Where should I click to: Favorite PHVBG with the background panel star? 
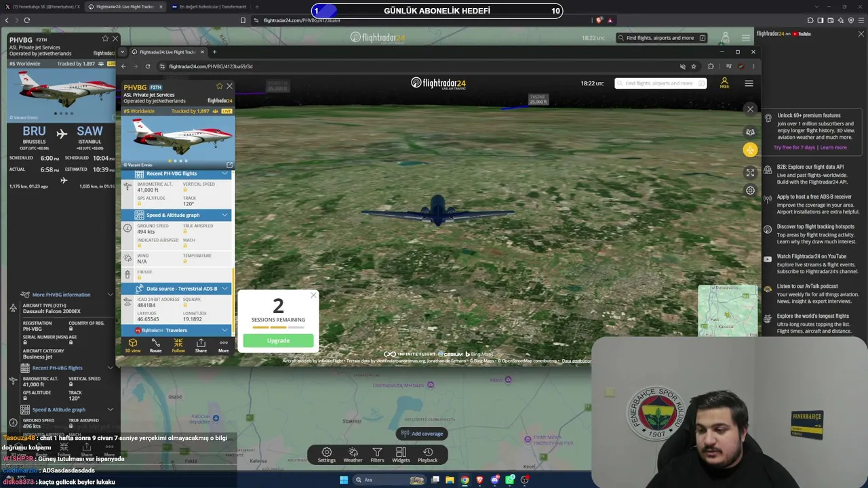click(105, 39)
